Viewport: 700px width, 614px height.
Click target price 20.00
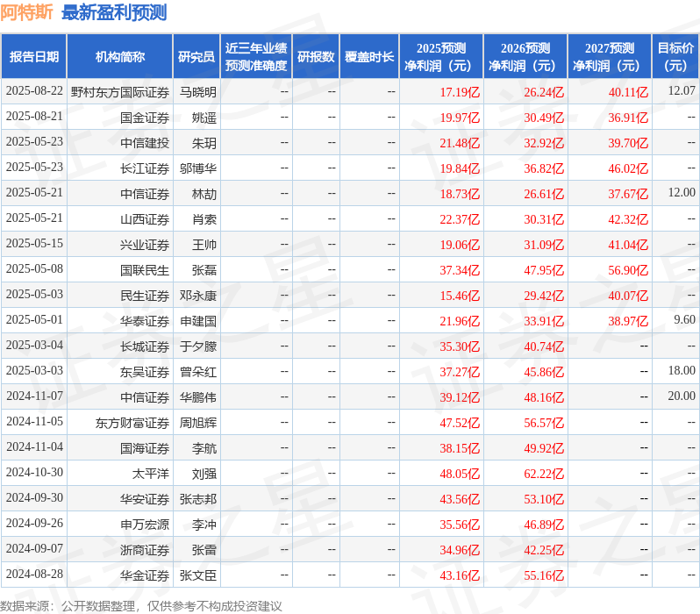tap(682, 396)
